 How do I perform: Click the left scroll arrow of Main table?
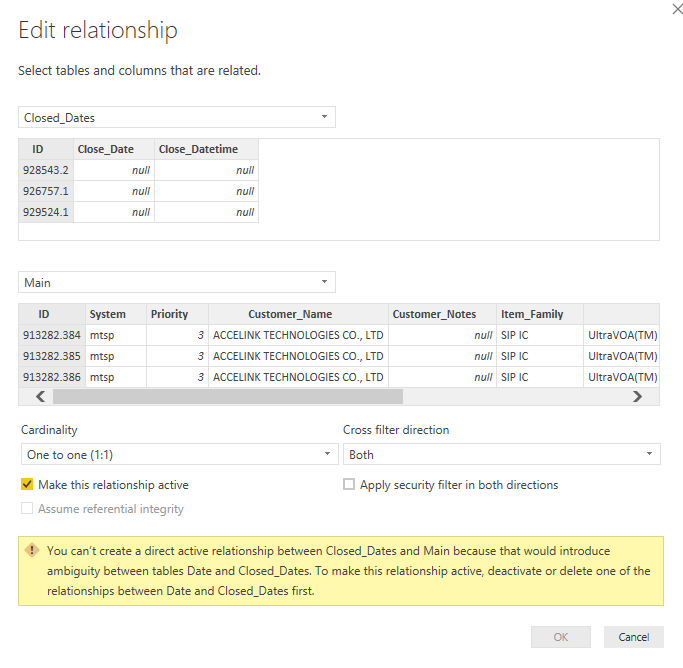(41, 396)
